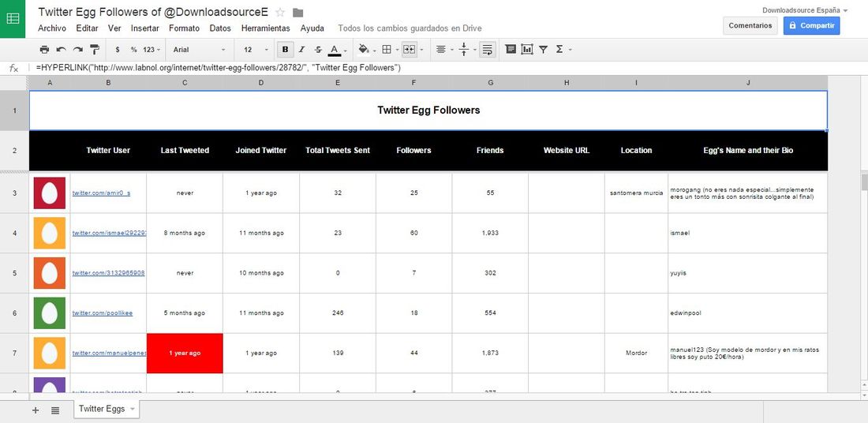
Task: Open twitter.com/poollikee link
Action: point(103,313)
